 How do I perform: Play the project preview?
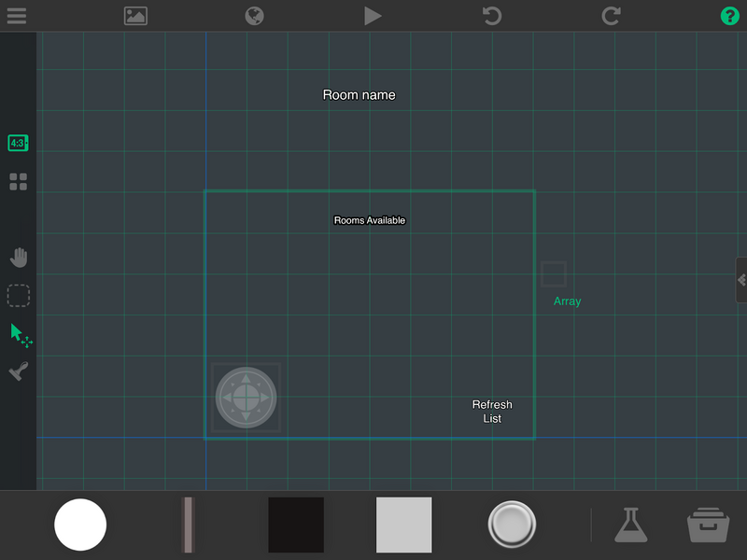[373, 16]
